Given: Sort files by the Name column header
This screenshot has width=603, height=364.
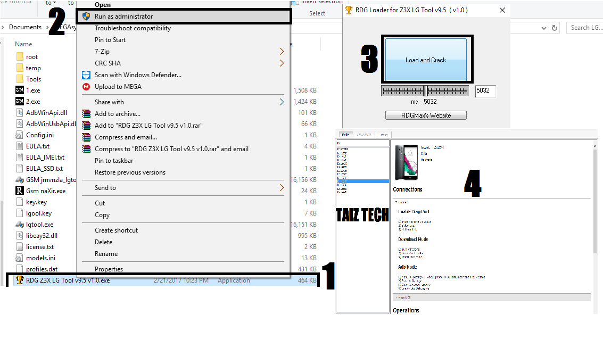Looking at the screenshot, I should [x=23, y=44].
